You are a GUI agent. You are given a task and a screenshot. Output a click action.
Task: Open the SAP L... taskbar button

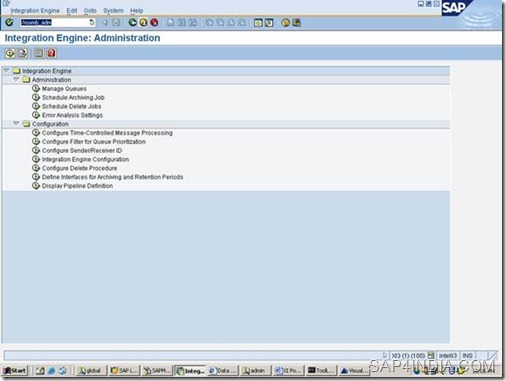125,370
